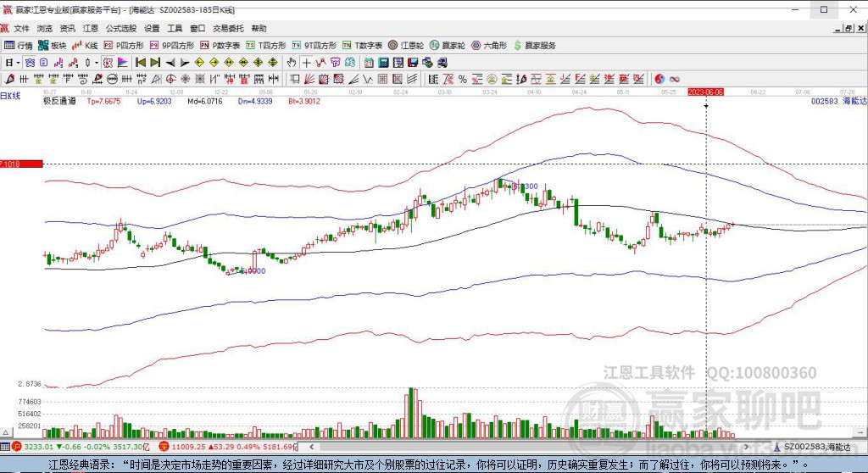Viewport: 868px width, 473px height.
Task: Select the hand pan tool
Action: coord(292,63)
